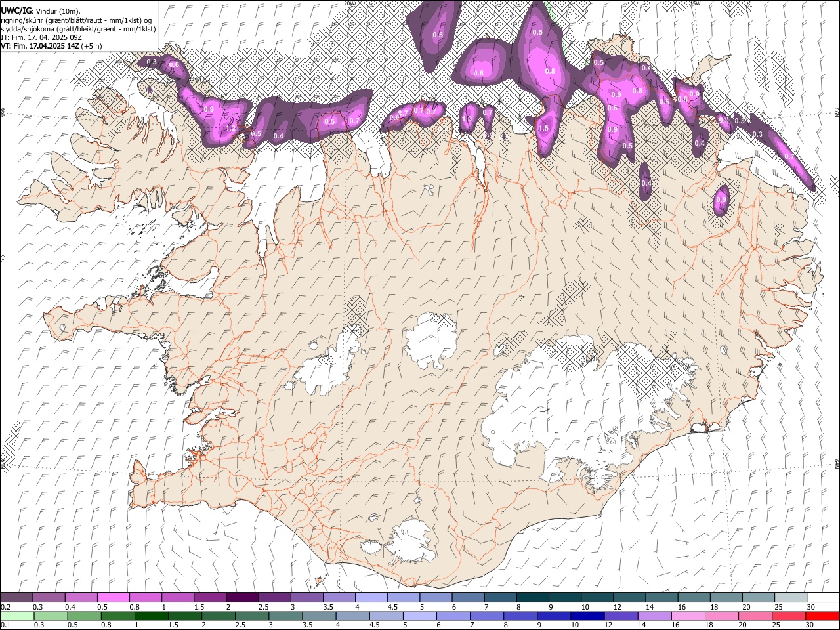Click the 20W longitude label at top
The height and width of the screenshot is (630, 840).
[x=349, y=3]
